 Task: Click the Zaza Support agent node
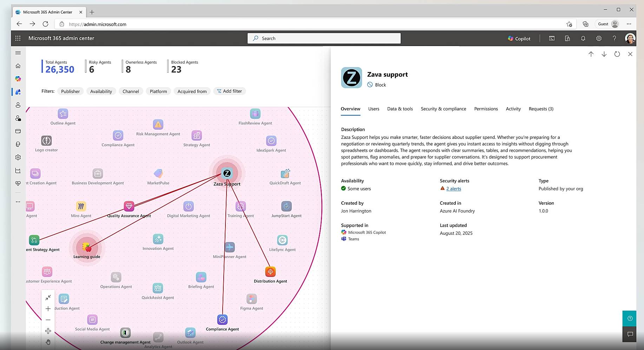click(x=227, y=173)
